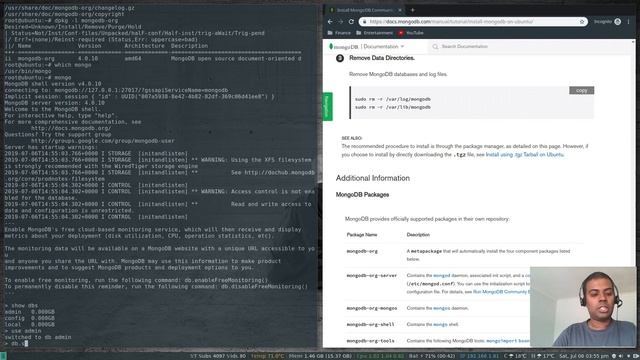The width and height of the screenshot is (640, 360).
Task: View site lock icon in address bar
Action: coord(364,22)
